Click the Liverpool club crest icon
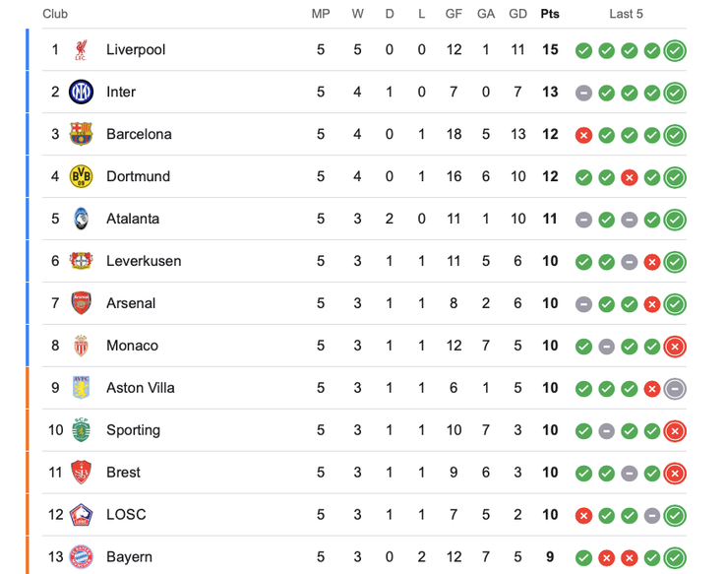The image size is (728, 574). point(81,50)
